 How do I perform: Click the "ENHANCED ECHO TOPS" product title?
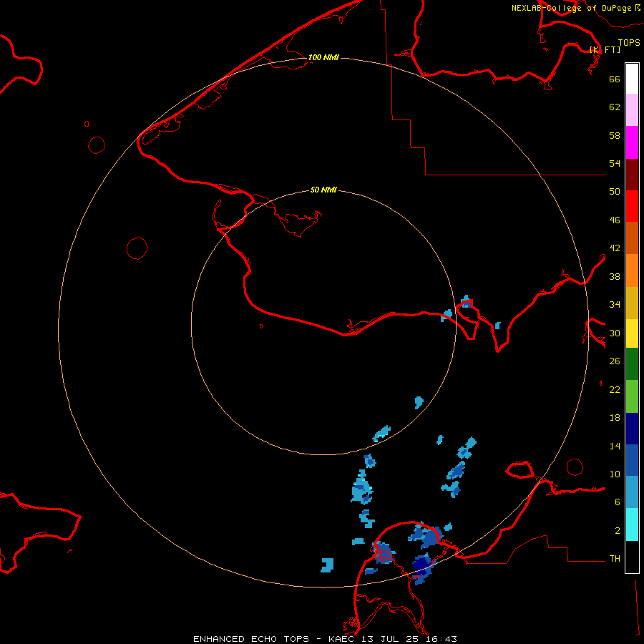[250, 639]
